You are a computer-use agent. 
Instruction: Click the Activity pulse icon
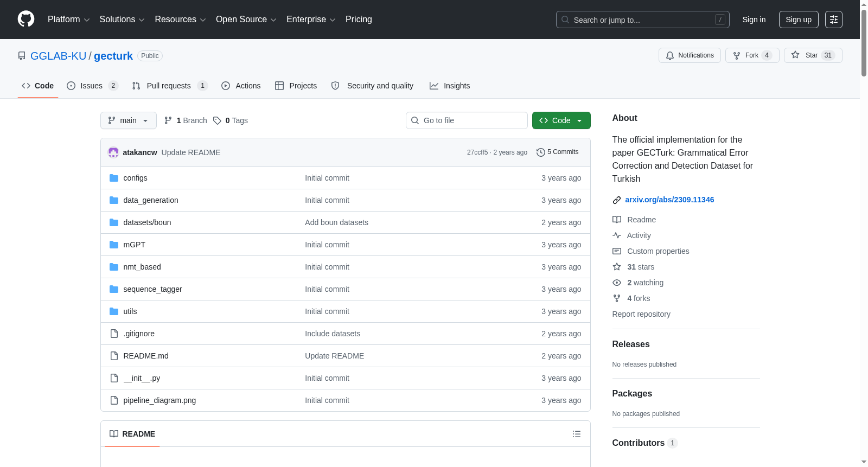(x=617, y=235)
